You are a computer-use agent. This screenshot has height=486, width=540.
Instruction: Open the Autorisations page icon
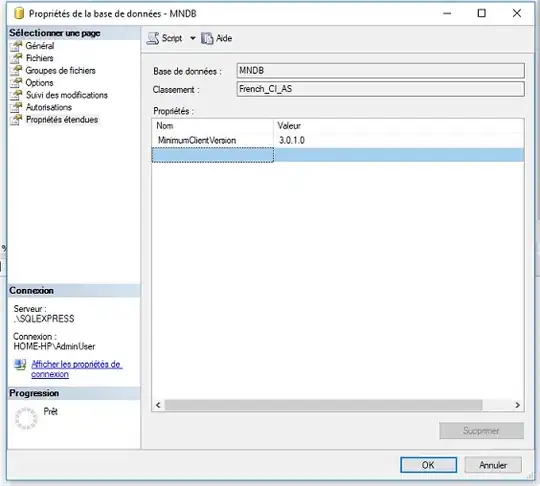[x=16, y=107]
